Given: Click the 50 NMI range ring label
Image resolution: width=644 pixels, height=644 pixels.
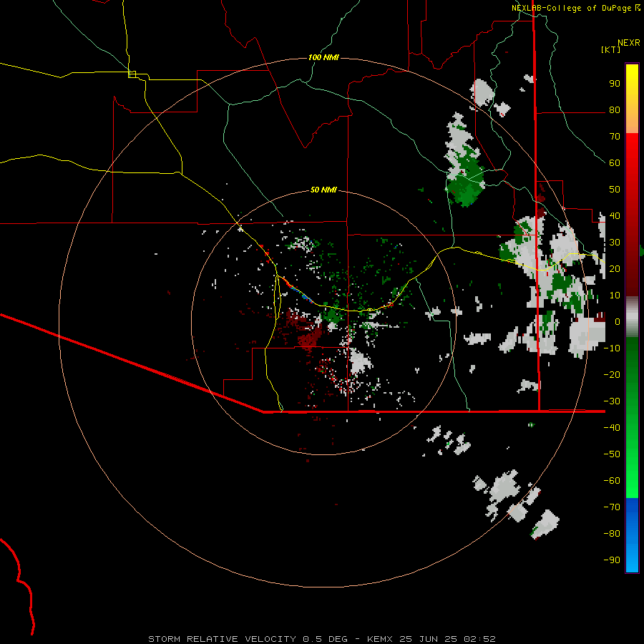Looking at the screenshot, I should [323, 190].
